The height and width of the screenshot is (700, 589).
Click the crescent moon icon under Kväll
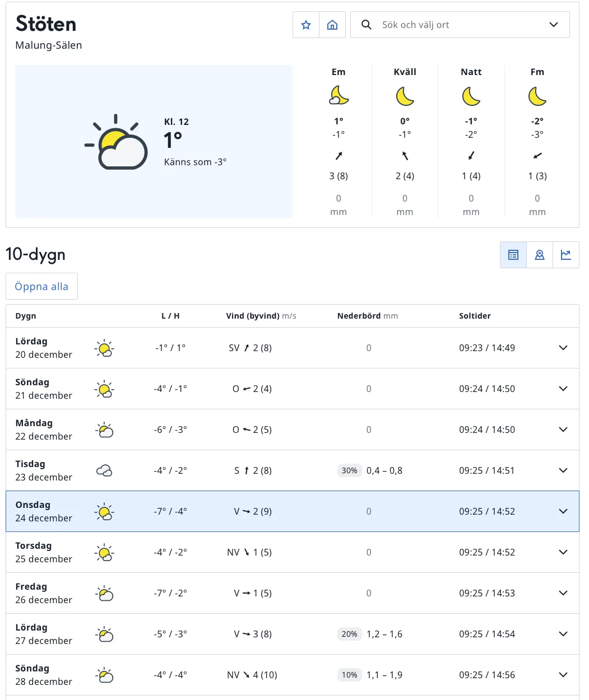point(405,95)
